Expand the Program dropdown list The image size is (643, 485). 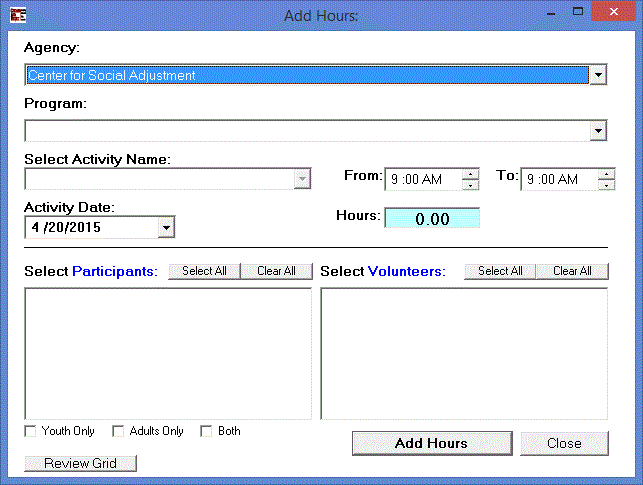pos(598,131)
